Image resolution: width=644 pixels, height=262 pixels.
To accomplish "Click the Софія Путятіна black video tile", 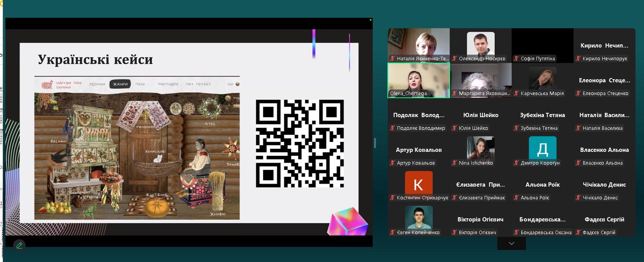I will (543, 45).
